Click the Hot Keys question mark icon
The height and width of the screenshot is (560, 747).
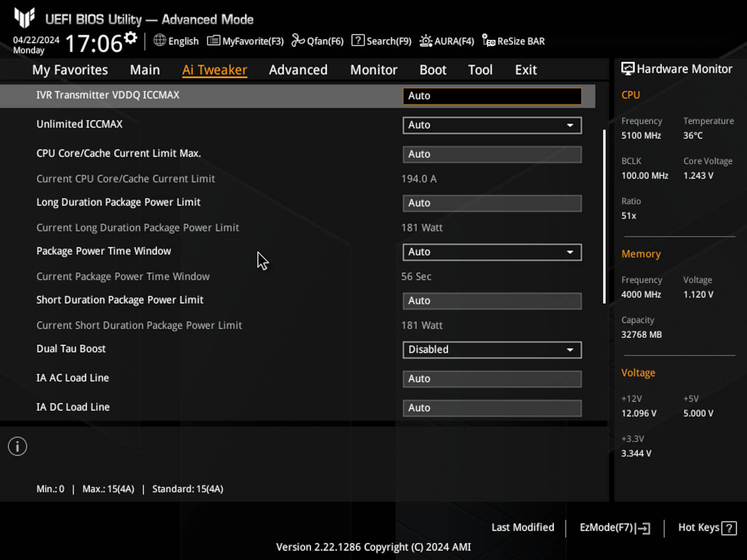pos(729,528)
